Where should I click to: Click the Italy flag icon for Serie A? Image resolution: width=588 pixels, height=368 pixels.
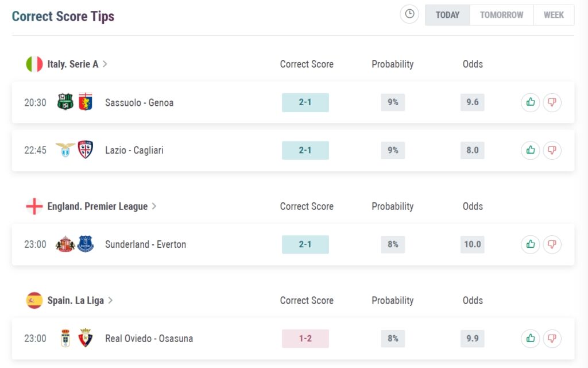click(x=33, y=63)
